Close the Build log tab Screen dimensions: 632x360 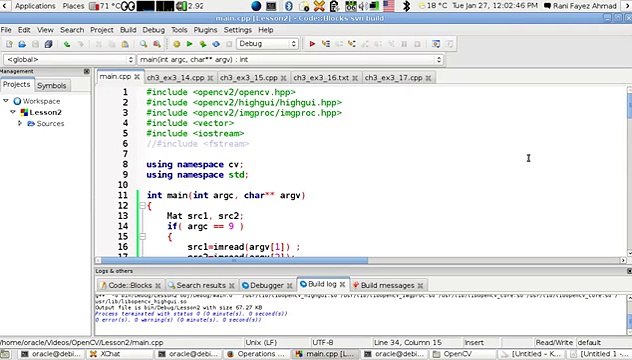(342, 284)
